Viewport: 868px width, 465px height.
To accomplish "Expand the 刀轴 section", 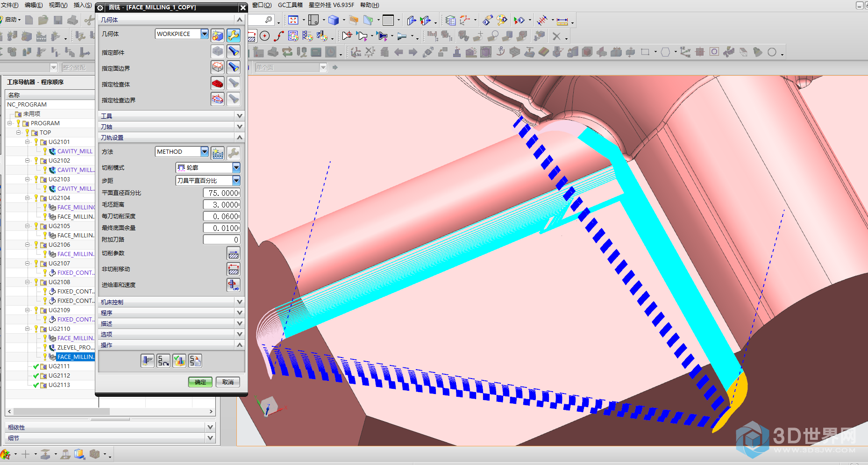I will click(x=240, y=127).
